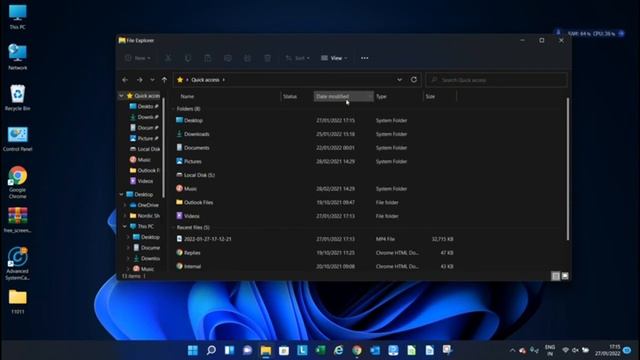
Task: Open Widgets from the taskbar
Action: [229, 350]
